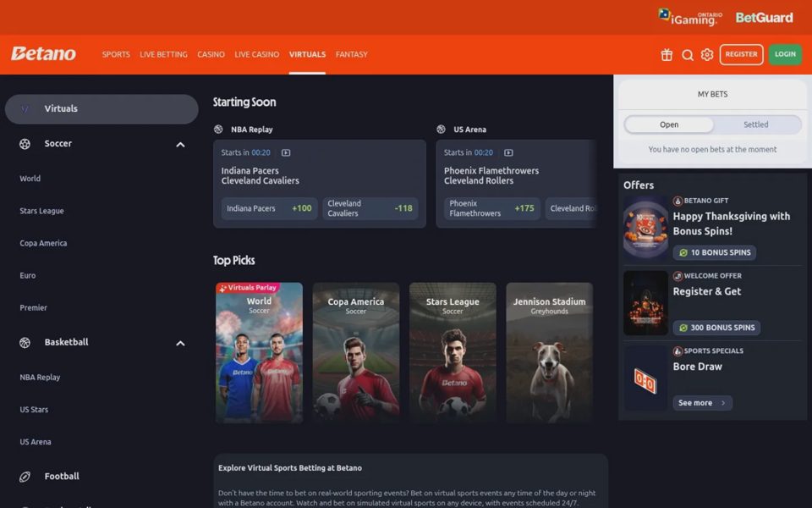Open the Sports menu

click(x=116, y=54)
